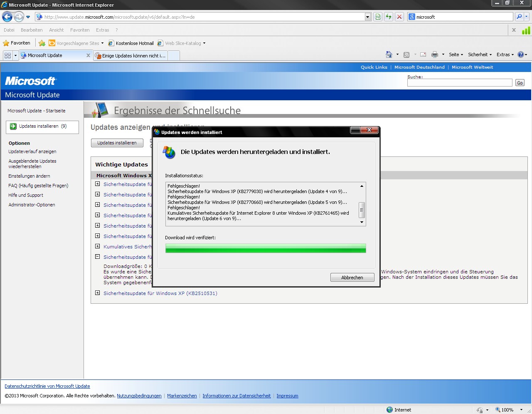Click the RSS feeds icon

pyautogui.click(x=406, y=55)
